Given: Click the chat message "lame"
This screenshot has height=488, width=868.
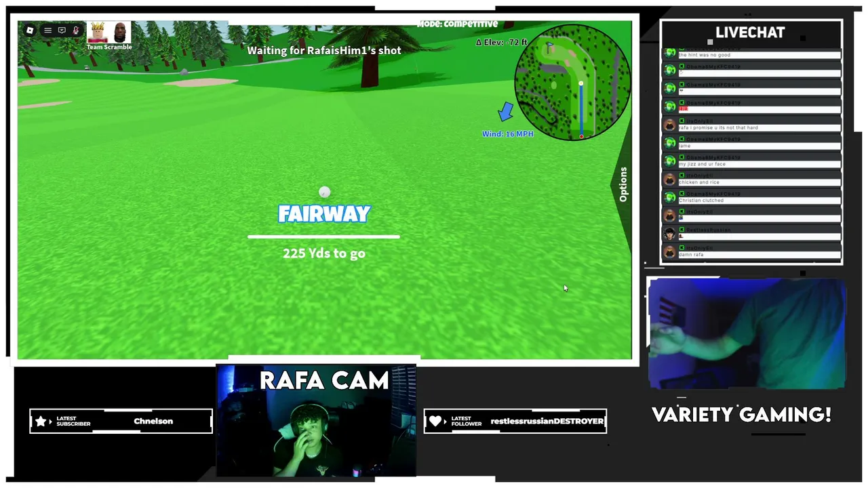Looking at the screenshot, I should point(684,146).
